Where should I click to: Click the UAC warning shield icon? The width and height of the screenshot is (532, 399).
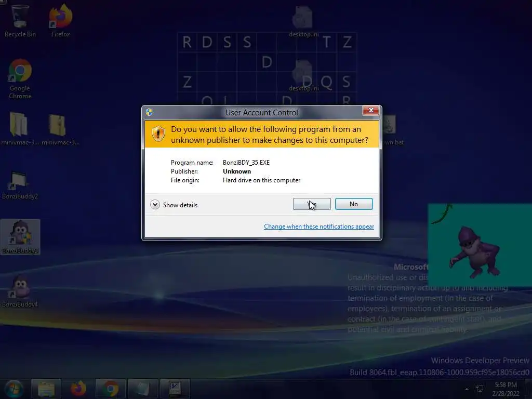coord(158,134)
